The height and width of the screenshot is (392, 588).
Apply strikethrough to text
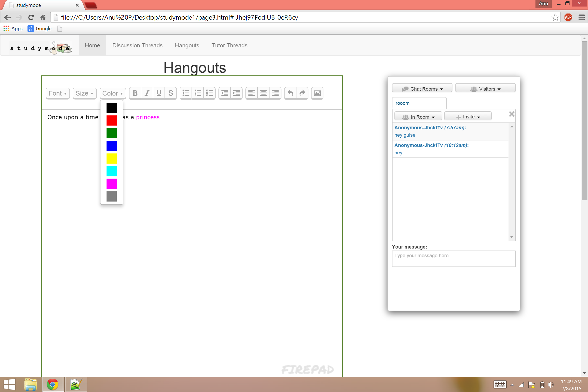point(171,93)
